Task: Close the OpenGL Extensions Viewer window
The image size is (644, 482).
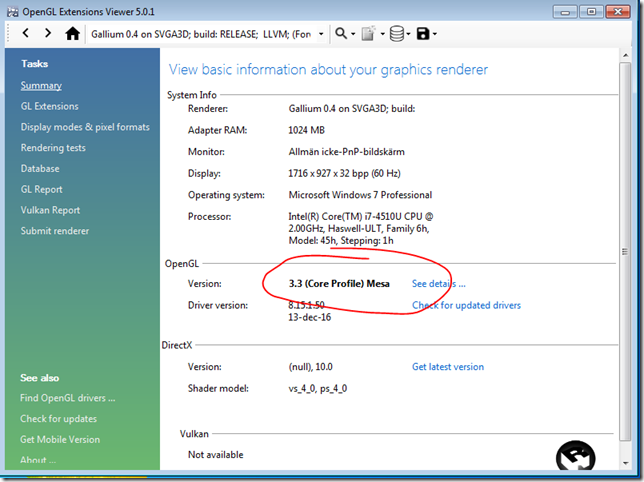Action: 618,12
